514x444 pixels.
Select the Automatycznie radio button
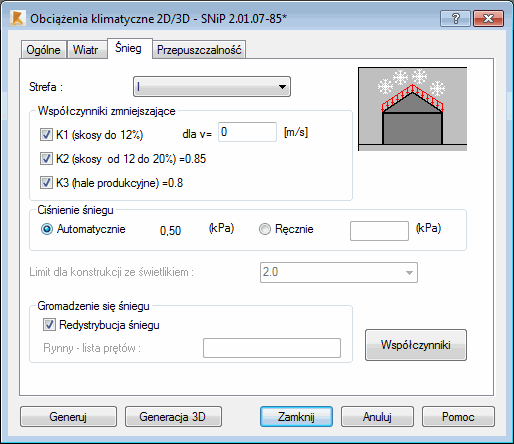tap(47, 229)
